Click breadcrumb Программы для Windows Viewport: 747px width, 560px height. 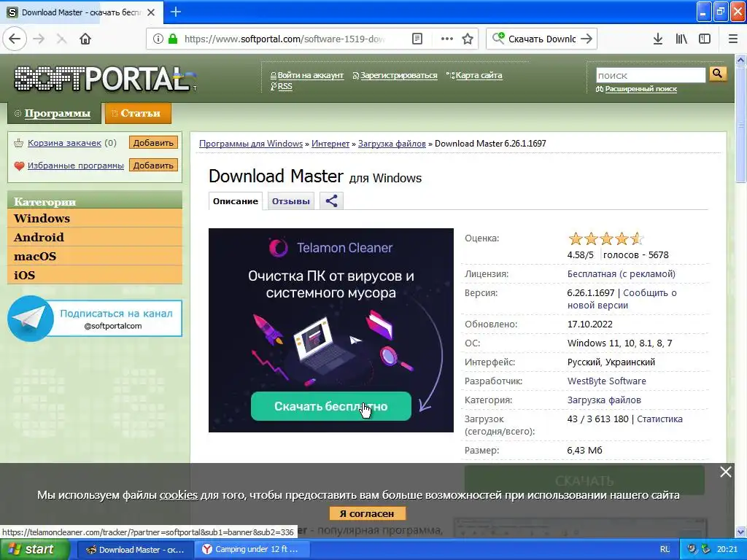[251, 144]
